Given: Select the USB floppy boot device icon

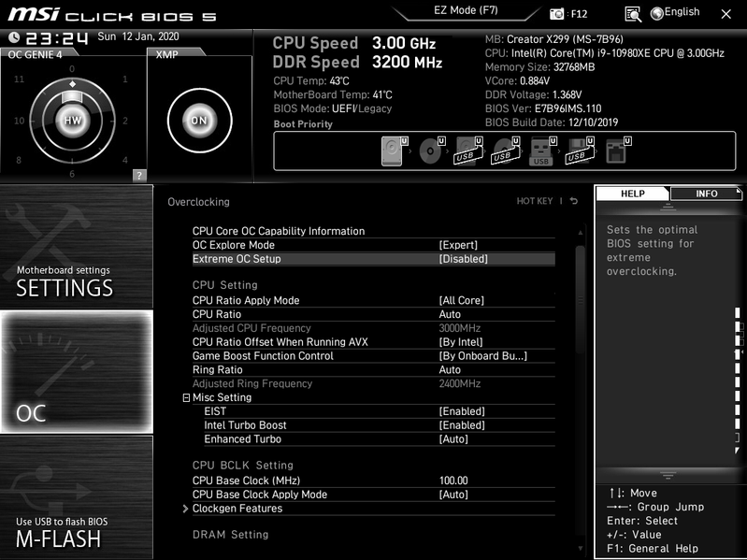Looking at the screenshot, I should pyautogui.click(x=580, y=151).
